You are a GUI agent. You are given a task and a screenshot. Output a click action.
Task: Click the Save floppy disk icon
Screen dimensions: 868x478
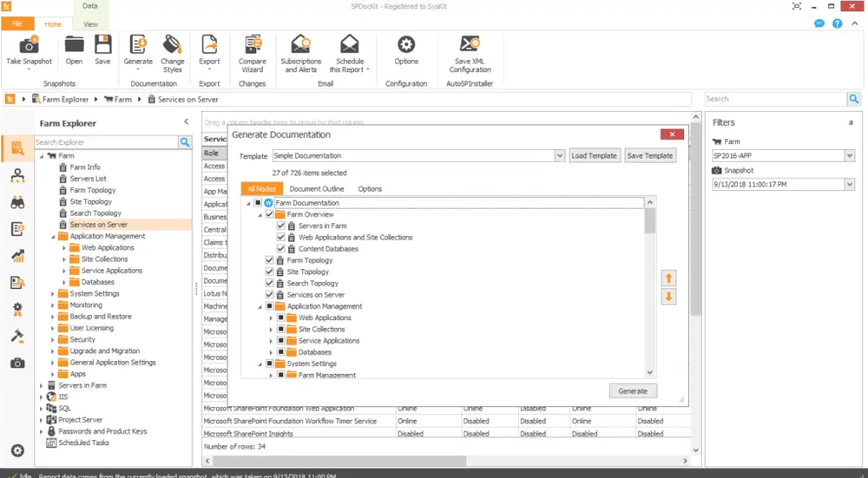pos(102,45)
